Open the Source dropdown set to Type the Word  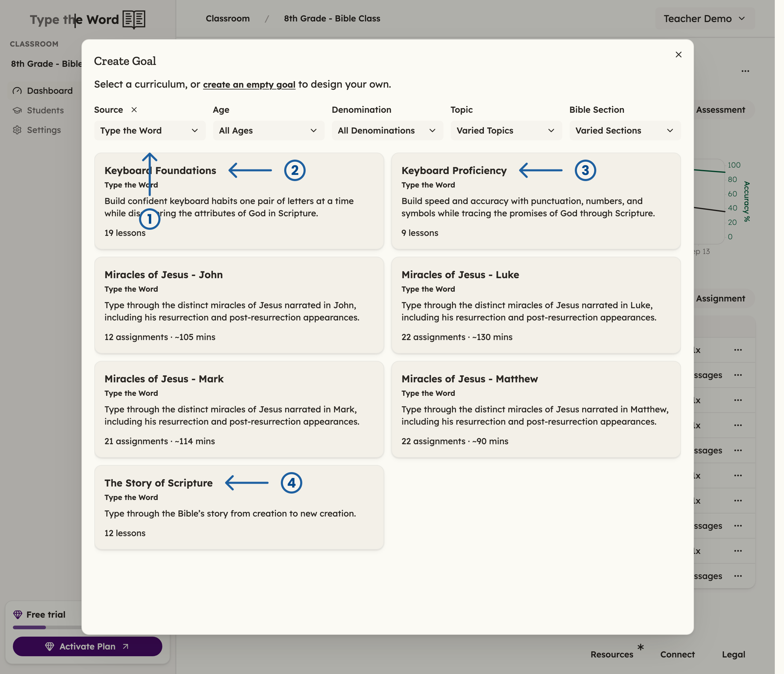150,131
